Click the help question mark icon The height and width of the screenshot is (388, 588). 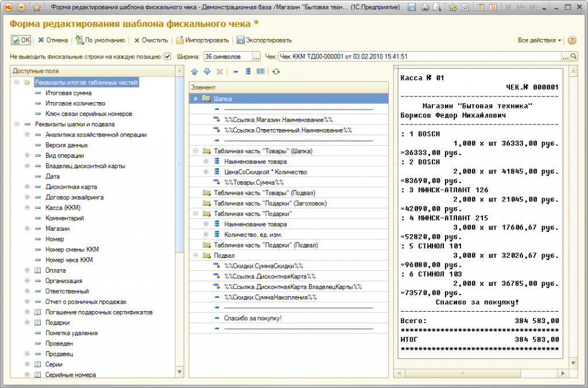(x=572, y=40)
